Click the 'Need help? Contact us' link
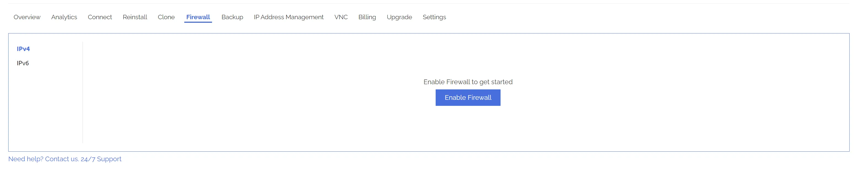 43,159
